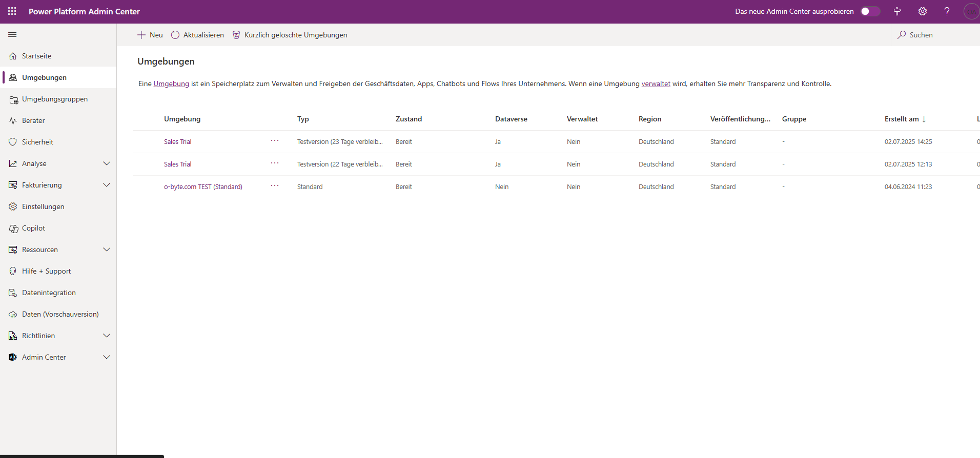The height and width of the screenshot is (458, 980).
Task: Click Neu to create an environment
Action: click(150, 35)
